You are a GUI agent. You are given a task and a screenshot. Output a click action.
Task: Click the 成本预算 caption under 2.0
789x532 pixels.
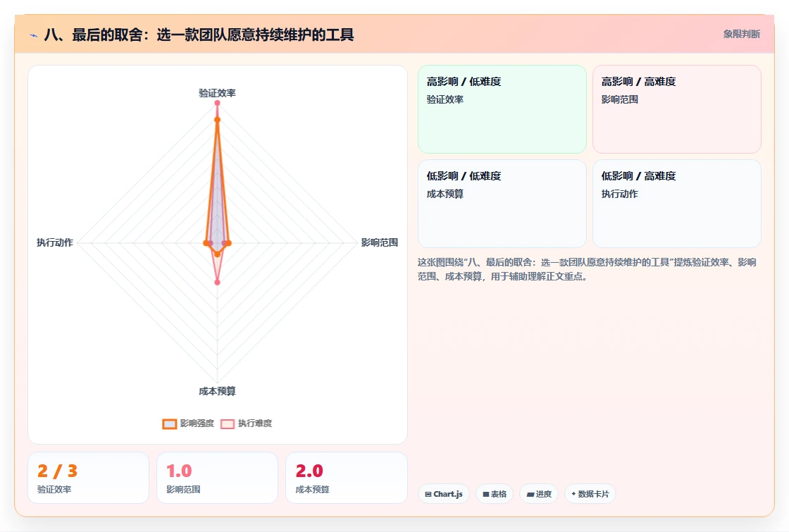[x=313, y=490]
